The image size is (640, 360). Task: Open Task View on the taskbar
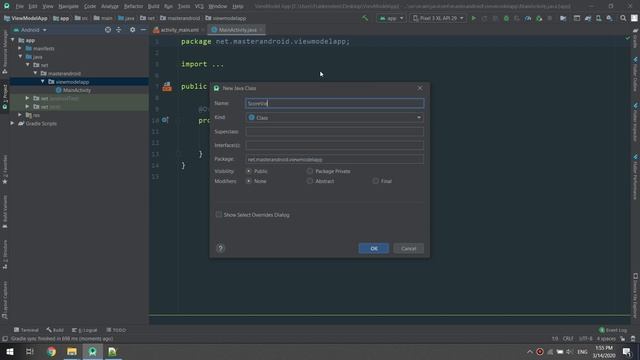(x=29, y=351)
